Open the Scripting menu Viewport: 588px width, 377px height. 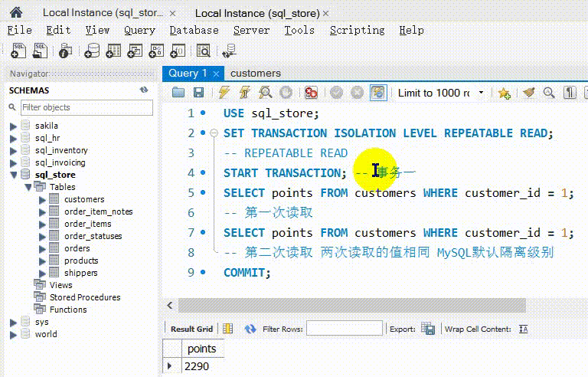[357, 30]
